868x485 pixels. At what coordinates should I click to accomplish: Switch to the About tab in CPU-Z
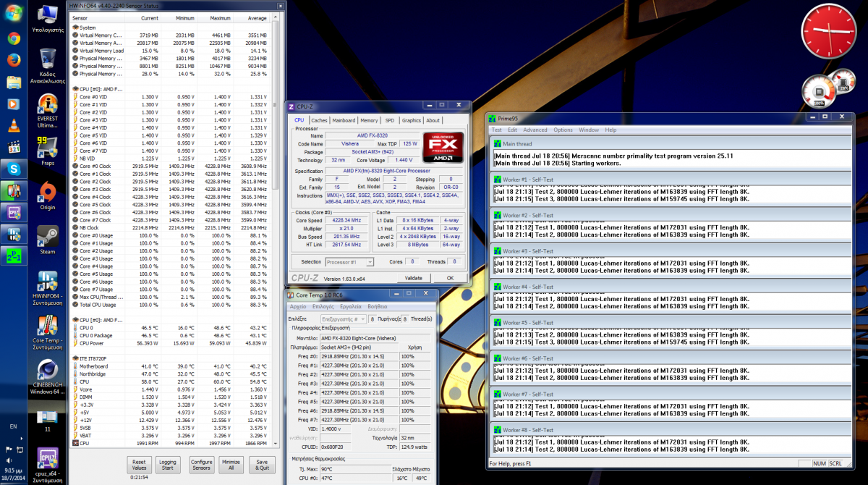[433, 120]
